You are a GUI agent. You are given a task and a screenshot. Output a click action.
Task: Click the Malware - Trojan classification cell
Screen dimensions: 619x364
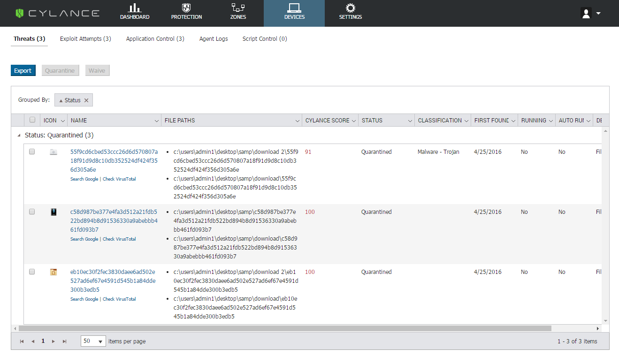coord(438,152)
